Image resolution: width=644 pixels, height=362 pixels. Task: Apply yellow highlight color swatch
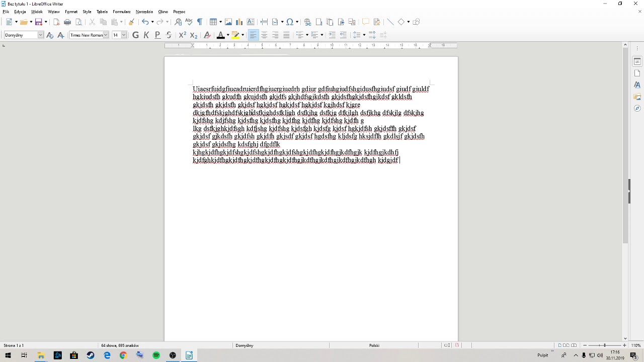pyautogui.click(x=235, y=35)
